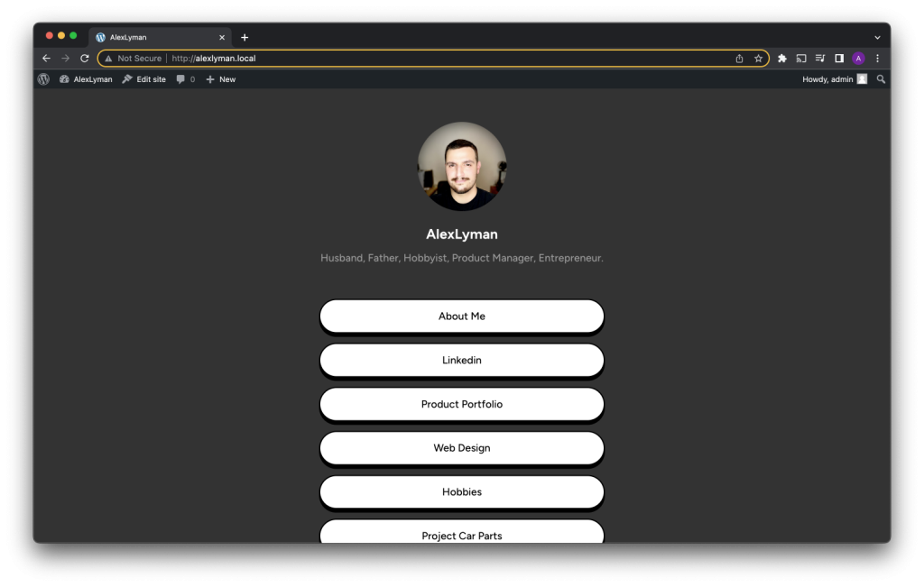The height and width of the screenshot is (587, 924).
Task: Toggle the browser side panel
Action: [839, 59]
